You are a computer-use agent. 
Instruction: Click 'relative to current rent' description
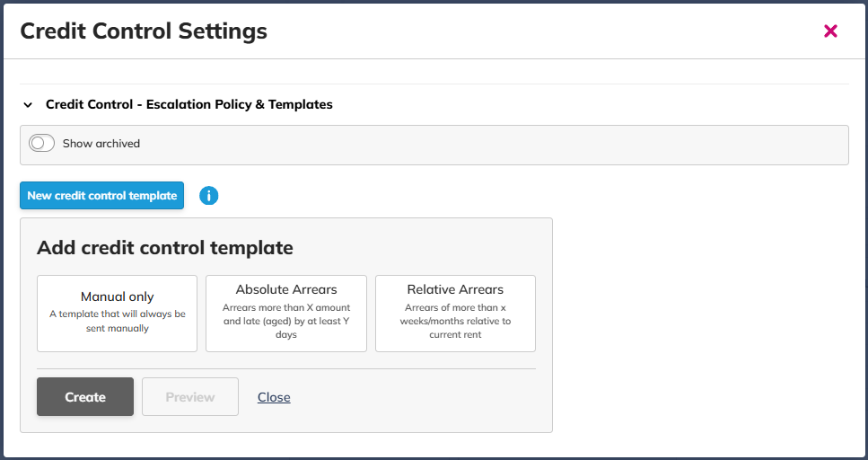(455, 328)
